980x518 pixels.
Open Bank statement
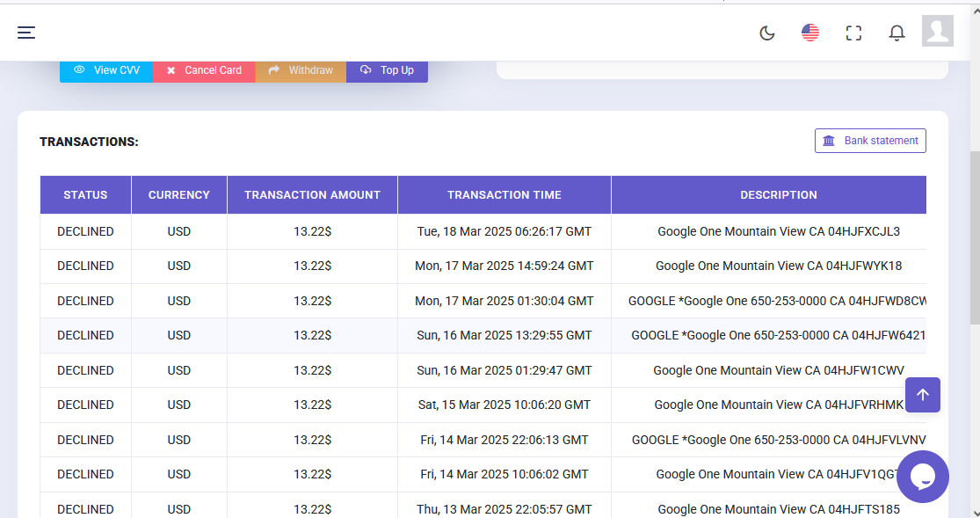tap(870, 141)
